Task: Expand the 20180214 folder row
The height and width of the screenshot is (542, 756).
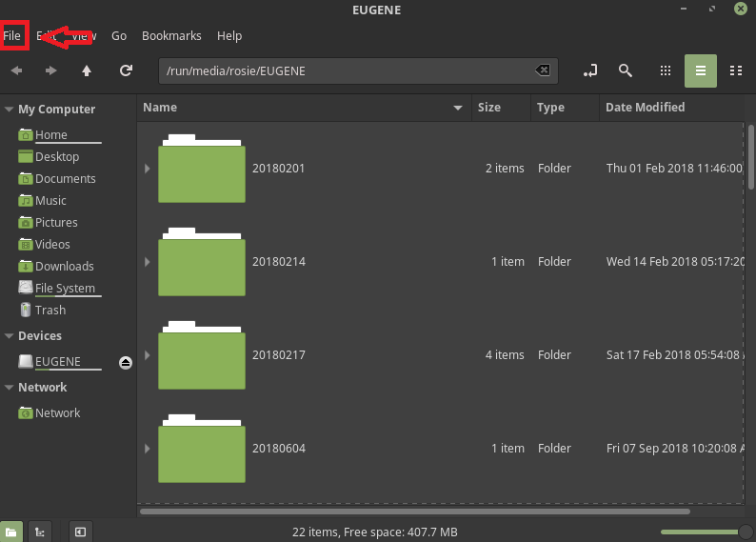Action: click(x=147, y=262)
